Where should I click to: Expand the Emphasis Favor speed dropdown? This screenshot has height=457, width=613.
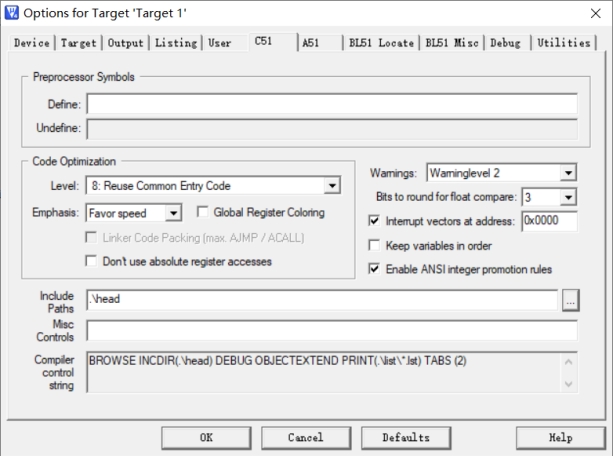[172, 212]
